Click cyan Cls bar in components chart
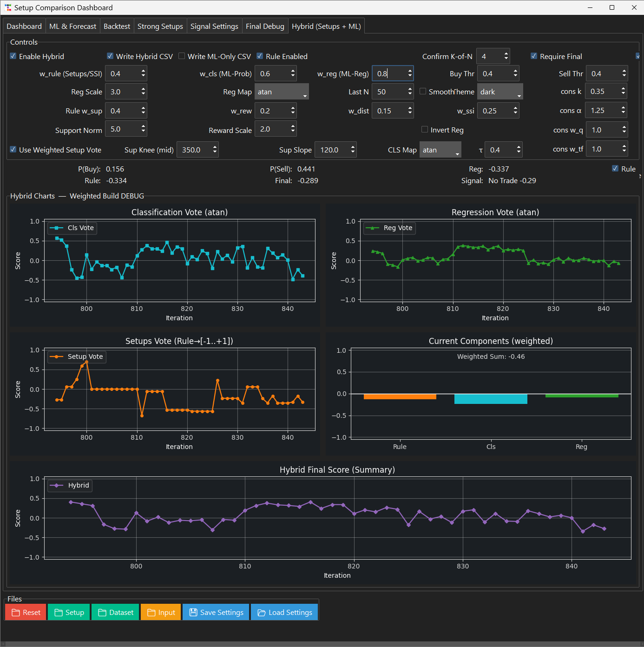 [491, 399]
